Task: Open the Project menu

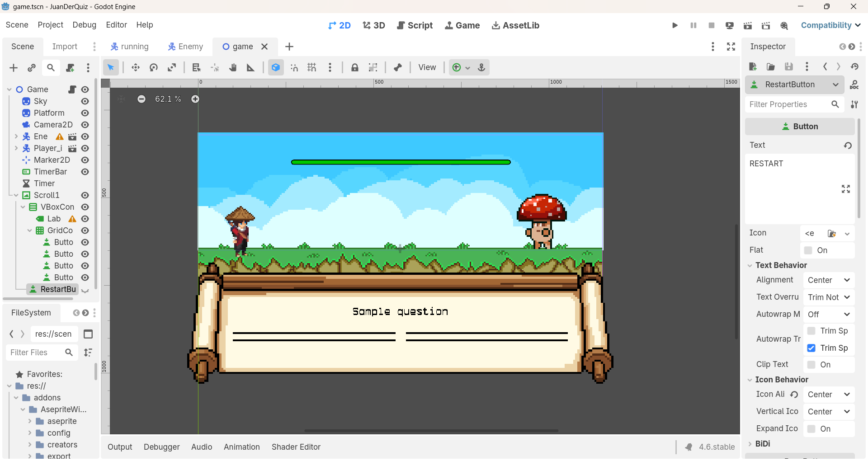Action: [x=50, y=25]
